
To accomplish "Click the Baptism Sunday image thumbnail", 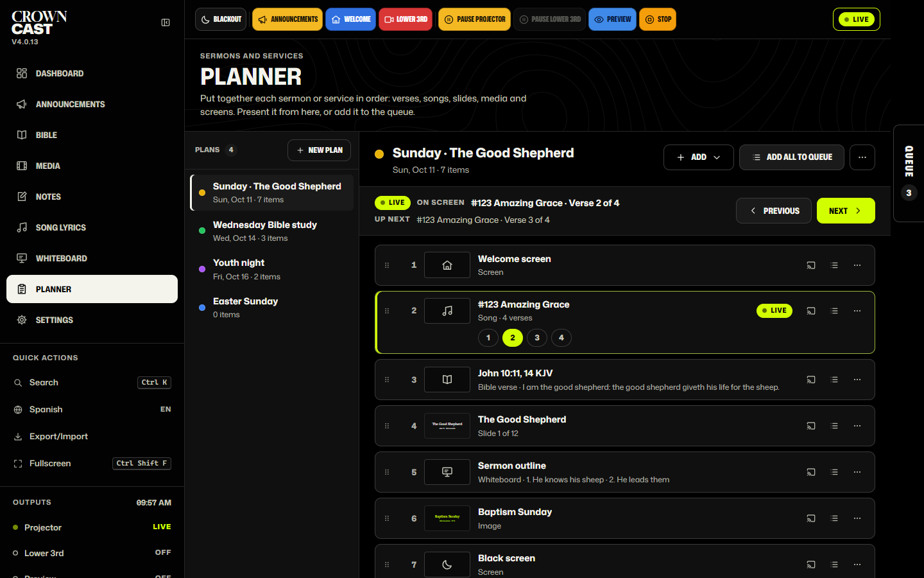I will 447,518.
